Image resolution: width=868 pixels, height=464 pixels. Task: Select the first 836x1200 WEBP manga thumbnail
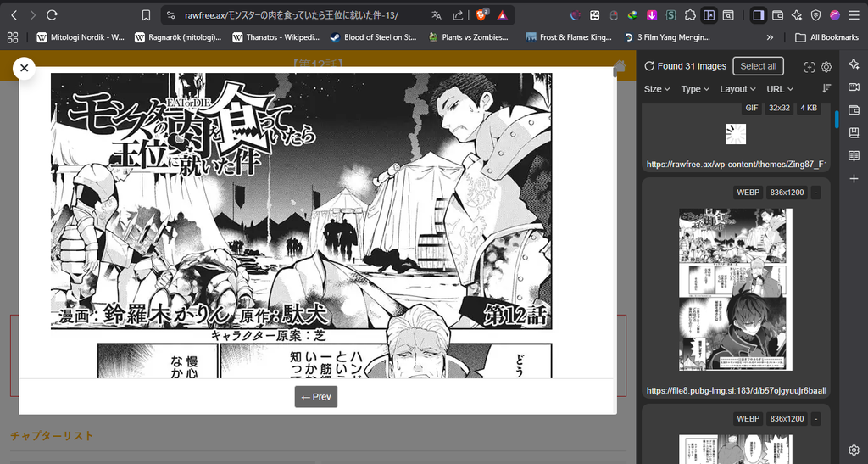click(x=736, y=289)
